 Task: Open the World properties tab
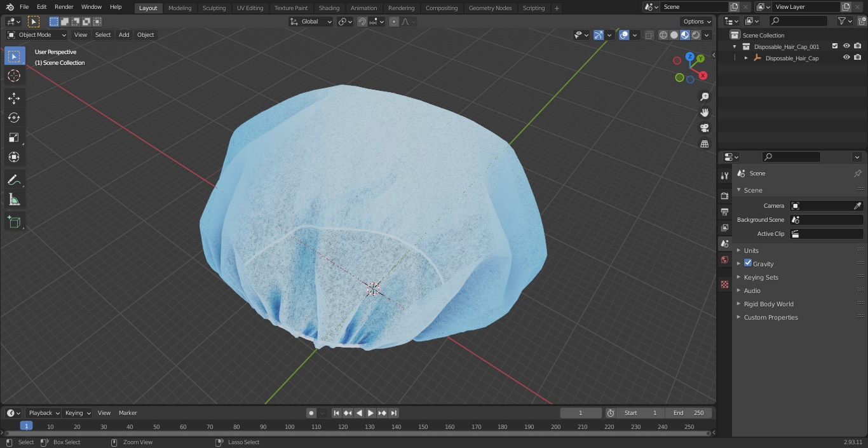point(724,260)
